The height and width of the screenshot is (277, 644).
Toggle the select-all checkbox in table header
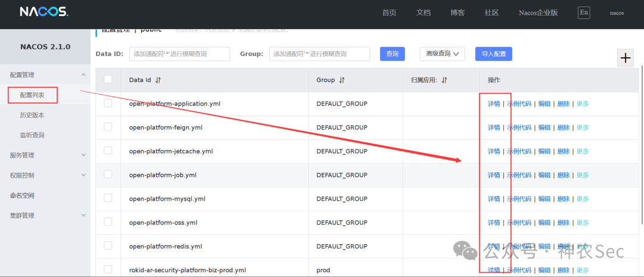(108, 79)
